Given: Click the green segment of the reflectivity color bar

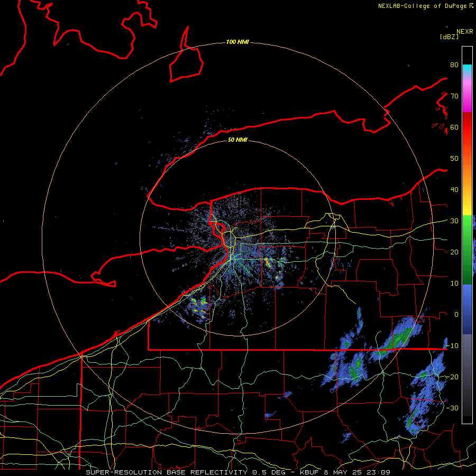Looking at the screenshot, I should point(467,250).
